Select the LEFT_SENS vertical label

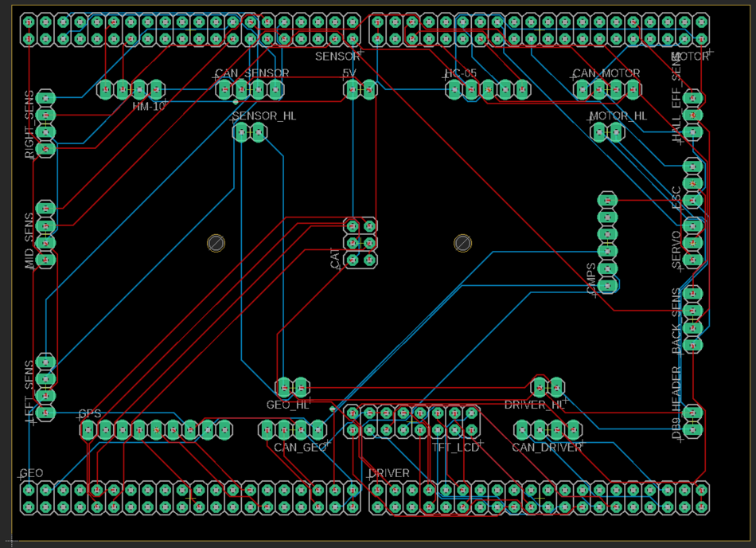click(29, 391)
